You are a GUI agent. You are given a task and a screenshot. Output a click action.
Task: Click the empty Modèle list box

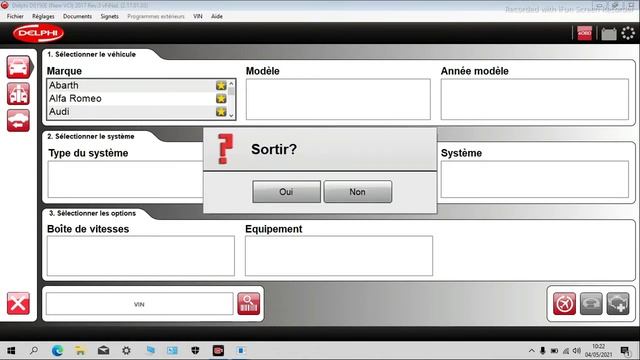[338, 99]
